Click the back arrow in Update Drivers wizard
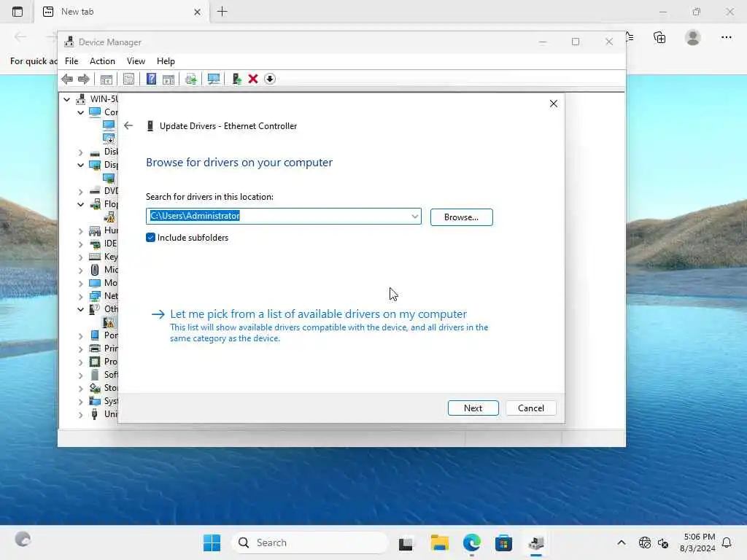The image size is (747, 560). [x=128, y=125]
